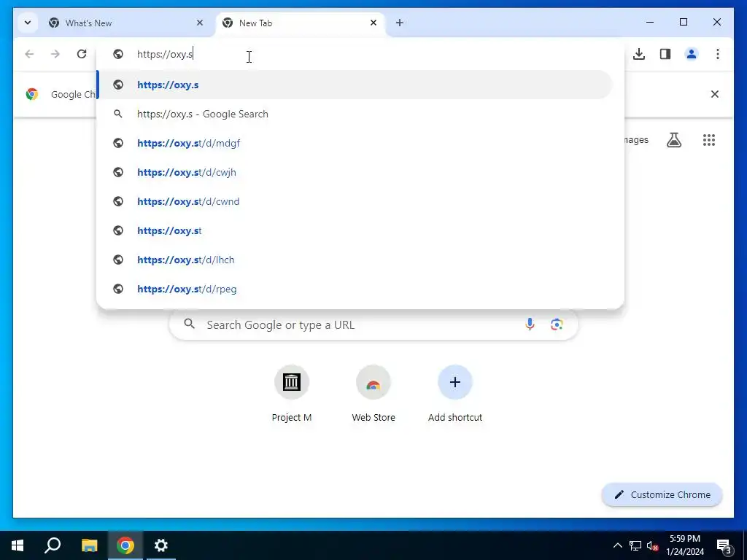Select the https://oxy.s top suggestion
The image size is (747, 560).
click(355, 85)
